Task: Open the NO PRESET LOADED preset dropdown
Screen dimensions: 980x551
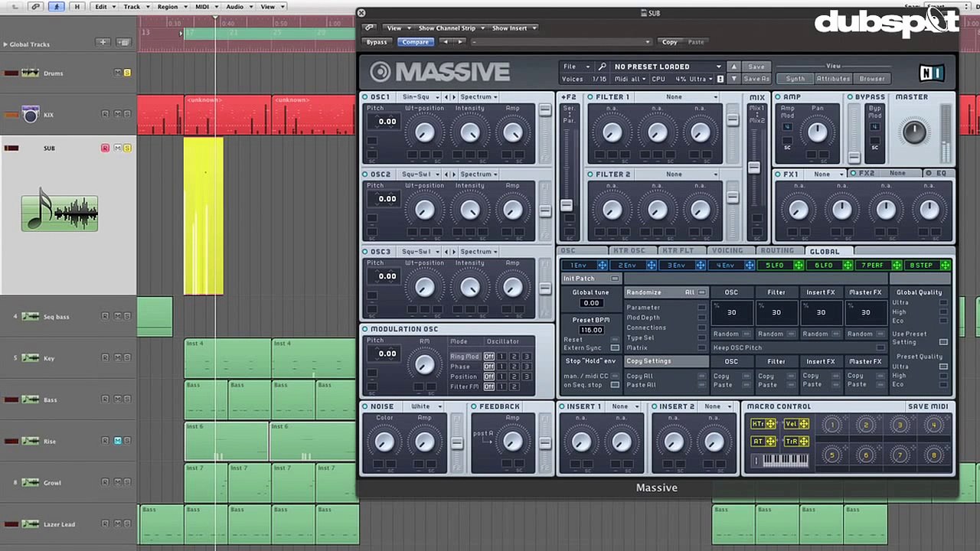Action: tap(666, 67)
